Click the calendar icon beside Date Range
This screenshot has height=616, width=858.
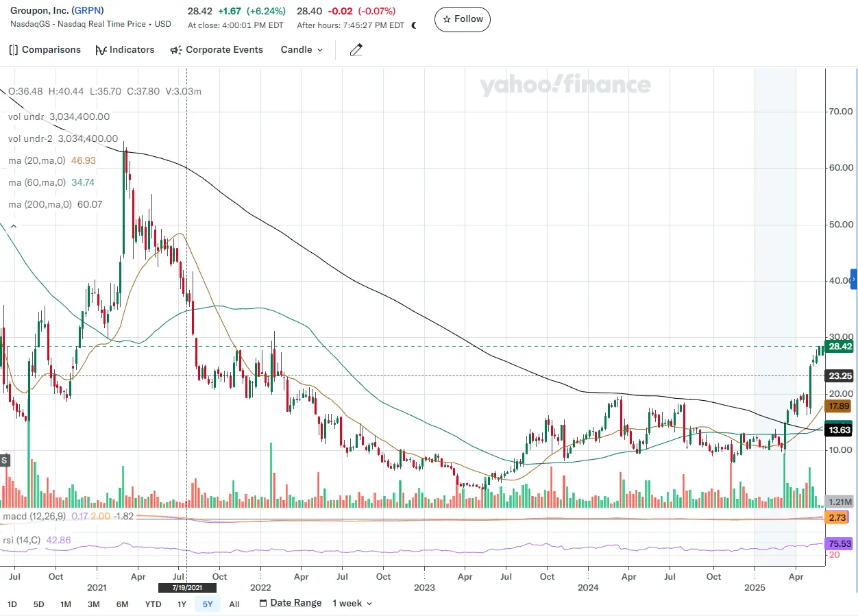(x=263, y=604)
